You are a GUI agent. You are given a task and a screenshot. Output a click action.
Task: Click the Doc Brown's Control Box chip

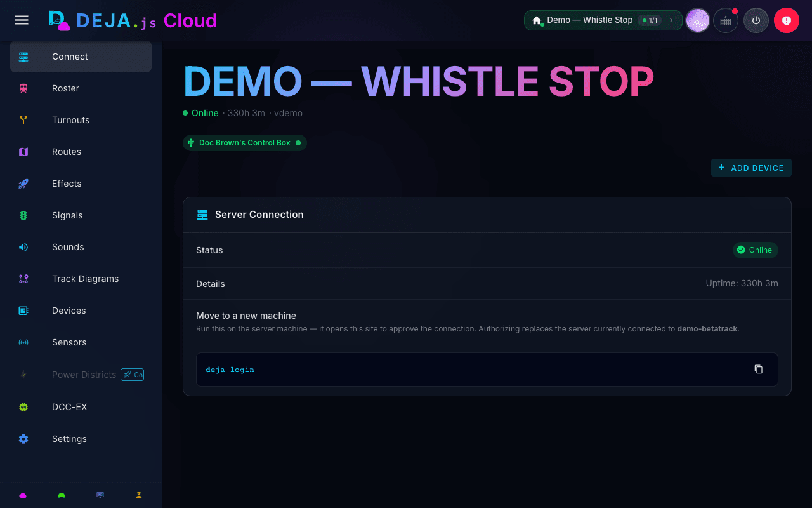245,143
